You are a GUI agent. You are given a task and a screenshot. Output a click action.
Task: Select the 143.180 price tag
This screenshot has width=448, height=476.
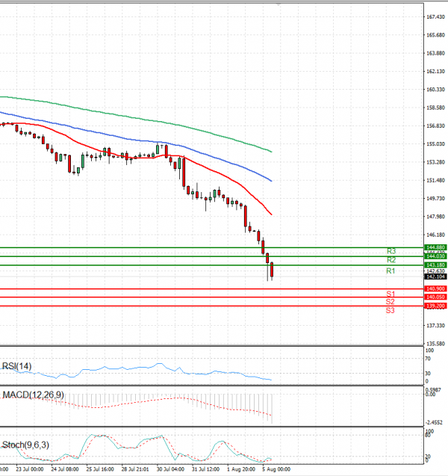tap(435, 265)
